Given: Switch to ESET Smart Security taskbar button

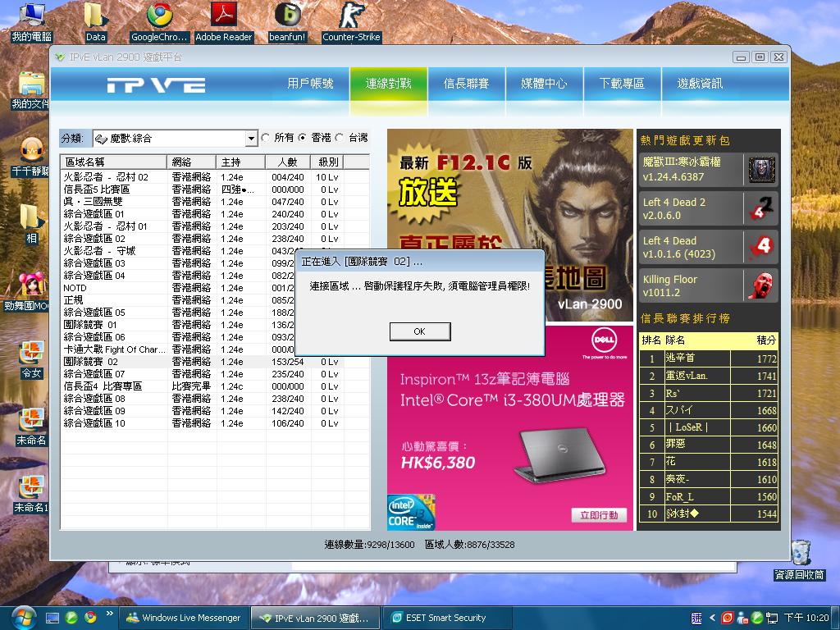Looking at the screenshot, I should tap(445, 618).
